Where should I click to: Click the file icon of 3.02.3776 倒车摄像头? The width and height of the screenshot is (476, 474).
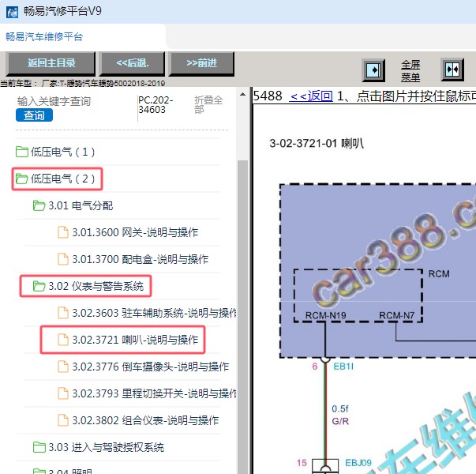coord(63,367)
